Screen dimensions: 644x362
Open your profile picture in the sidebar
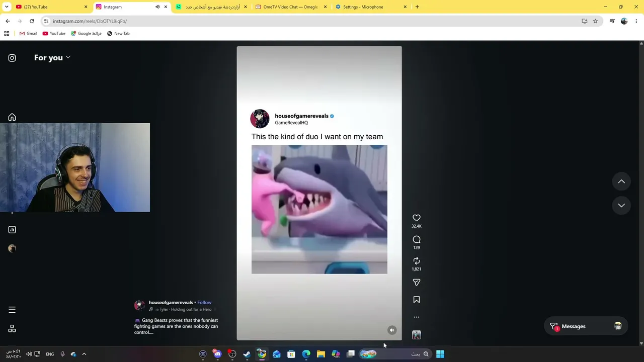(12, 248)
